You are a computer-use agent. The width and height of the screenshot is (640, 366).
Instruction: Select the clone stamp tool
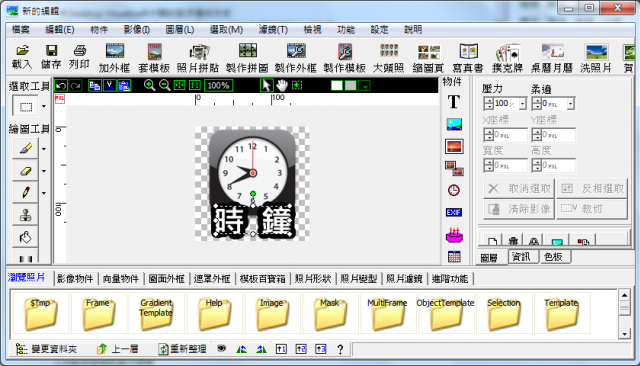pyautogui.click(x=26, y=215)
